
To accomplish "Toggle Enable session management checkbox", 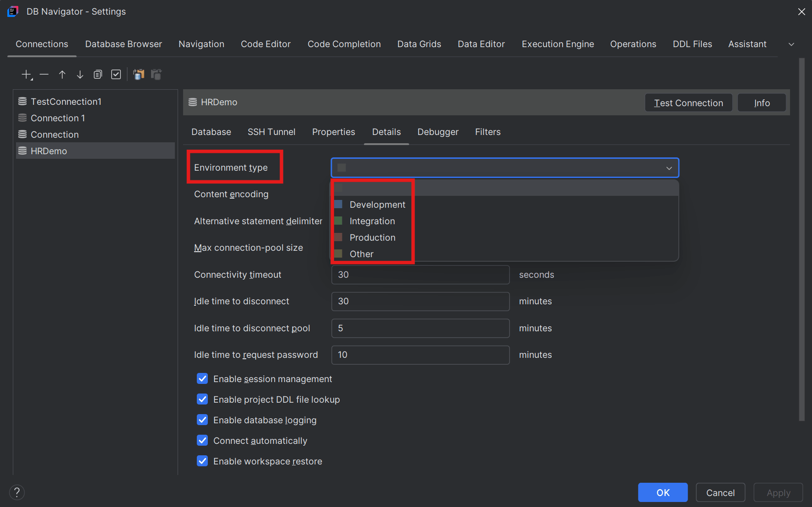I will [202, 378].
